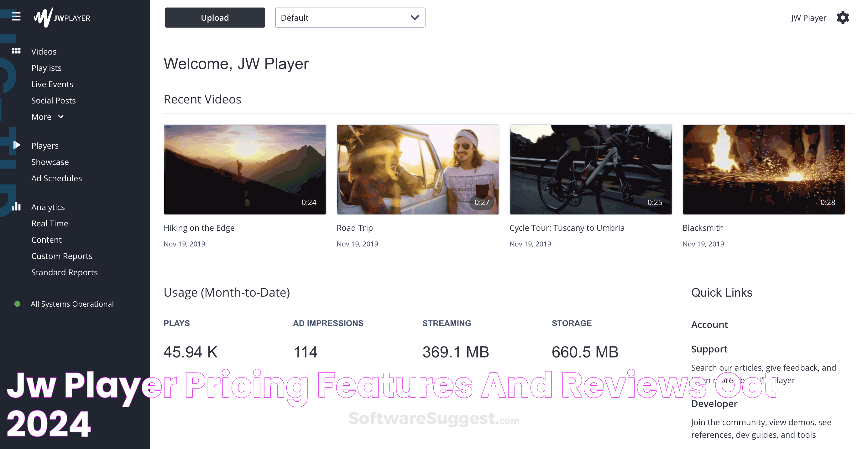The image size is (868, 449).
Task: Open the Default property dropdown
Action: pos(350,18)
